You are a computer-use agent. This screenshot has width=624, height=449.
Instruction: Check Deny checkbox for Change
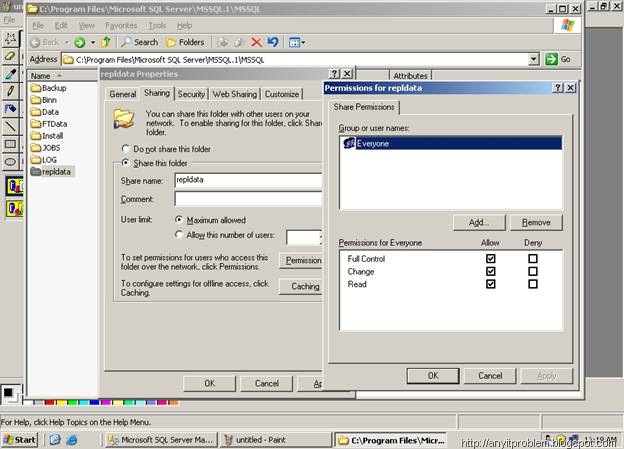tap(532, 271)
